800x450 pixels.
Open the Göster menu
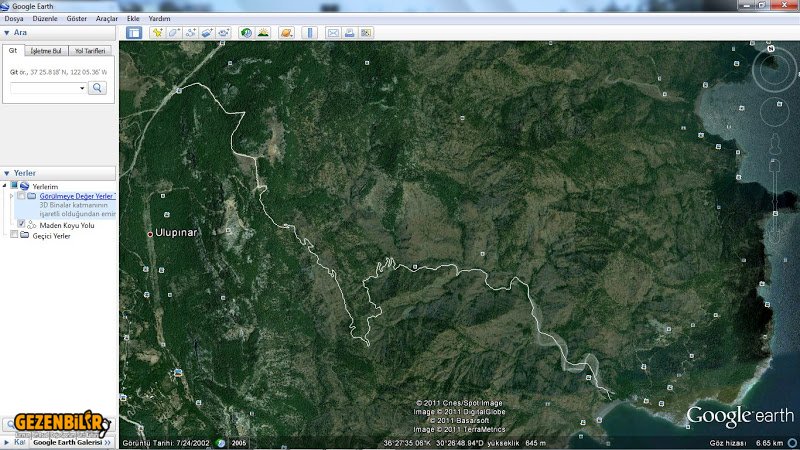coord(77,18)
